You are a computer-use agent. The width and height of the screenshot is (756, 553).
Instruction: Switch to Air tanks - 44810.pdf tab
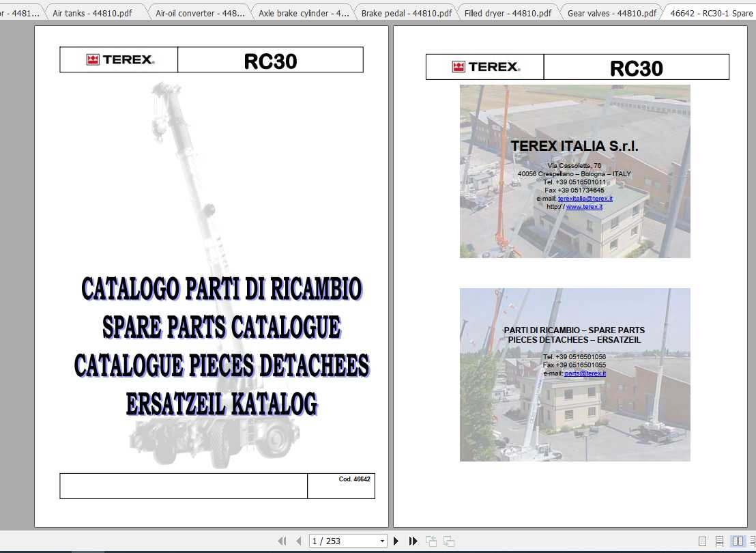coord(92,13)
